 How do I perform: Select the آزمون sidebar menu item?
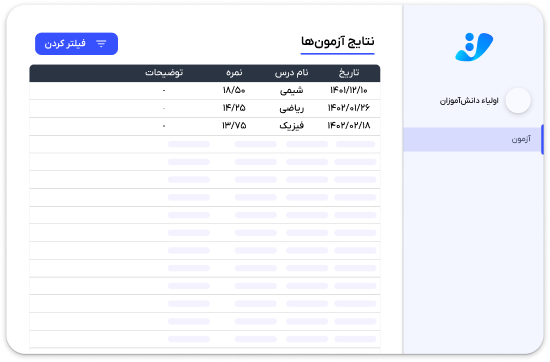pyautogui.click(x=473, y=139)
